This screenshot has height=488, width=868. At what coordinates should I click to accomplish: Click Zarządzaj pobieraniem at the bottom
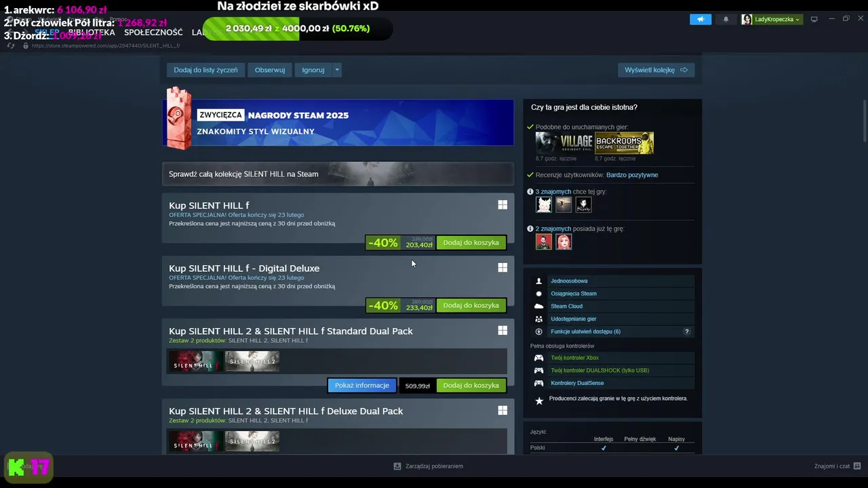(x=429, y=466)
